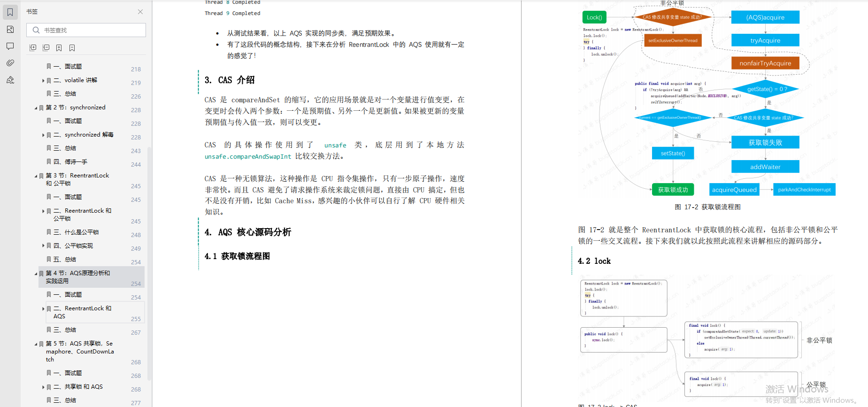Viewport: 868px width, 407px height.
Task: Click heading 4. AQS 核心源码分析
Action: point(248,232)
